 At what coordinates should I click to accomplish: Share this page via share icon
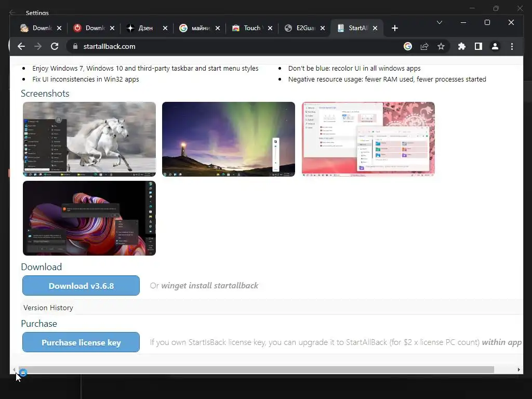point(424,46)
